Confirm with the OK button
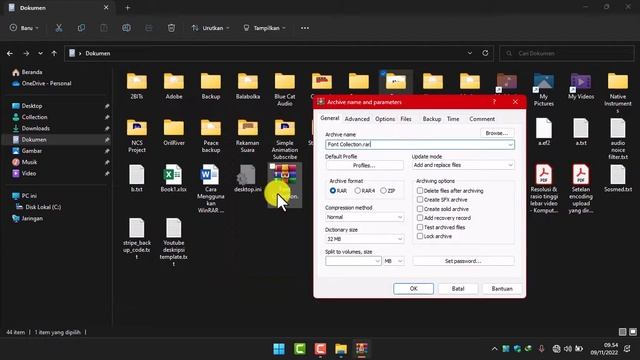Image resolution: width=640 pixels, height=360 pixels. (413, 289)
